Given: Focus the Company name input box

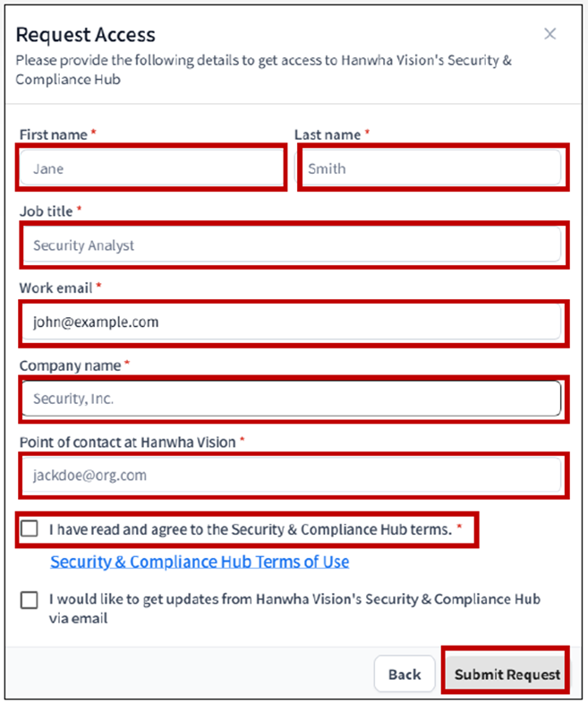Looking at the screenshot, I should (x=290, y=399).
